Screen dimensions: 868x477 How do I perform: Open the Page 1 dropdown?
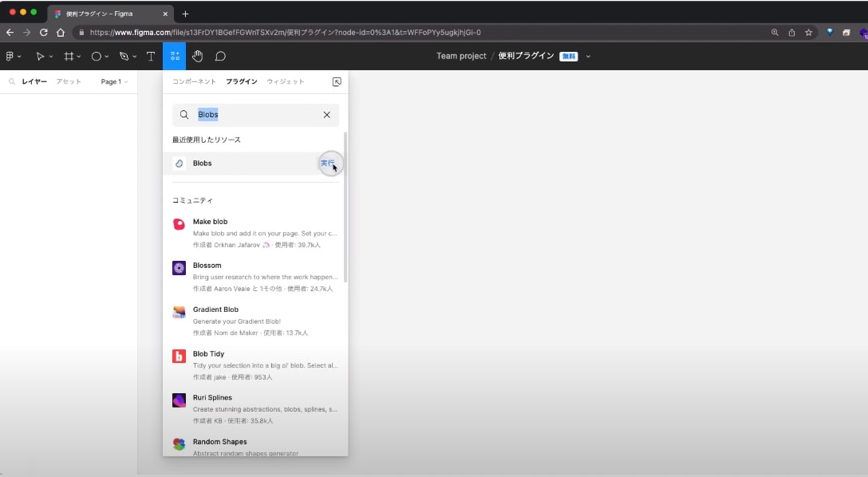[x=114, y=81]
